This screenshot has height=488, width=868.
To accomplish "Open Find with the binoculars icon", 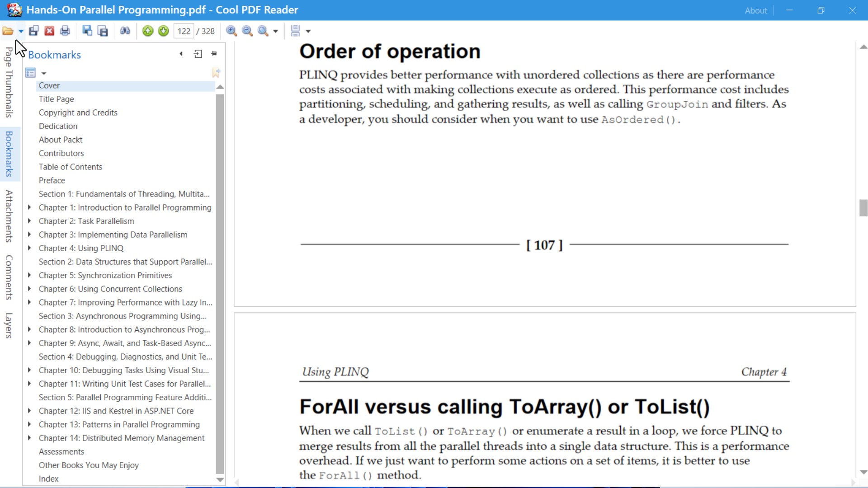I will click(x=125, y=31).
